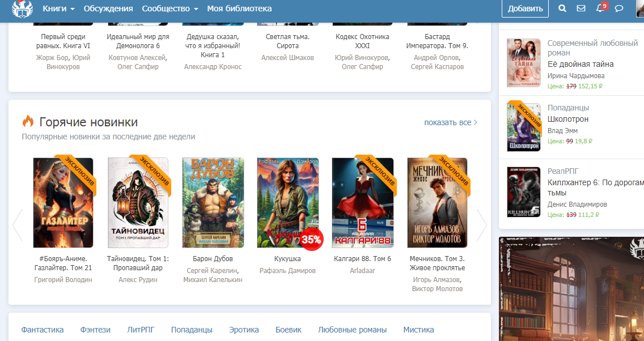644x341 pixels.
Task: Open the Её двойная тайна title link
Action: (581, 64)
